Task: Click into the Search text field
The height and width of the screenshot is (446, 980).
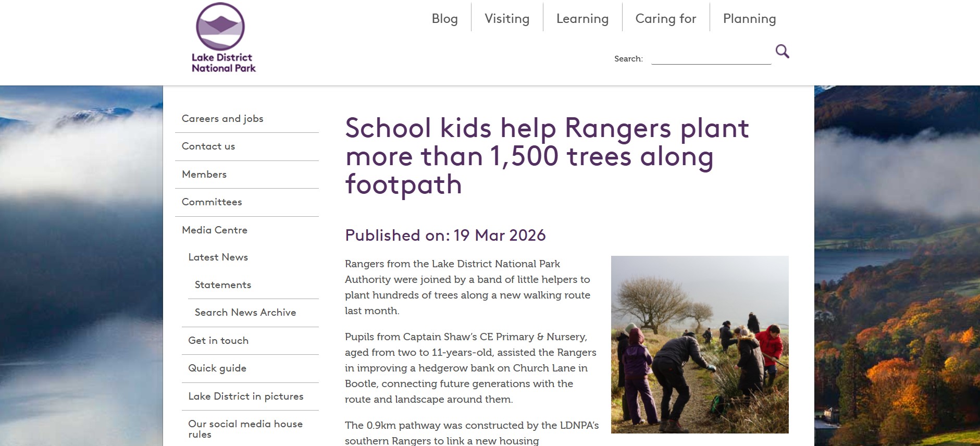Action: [711, 58]
